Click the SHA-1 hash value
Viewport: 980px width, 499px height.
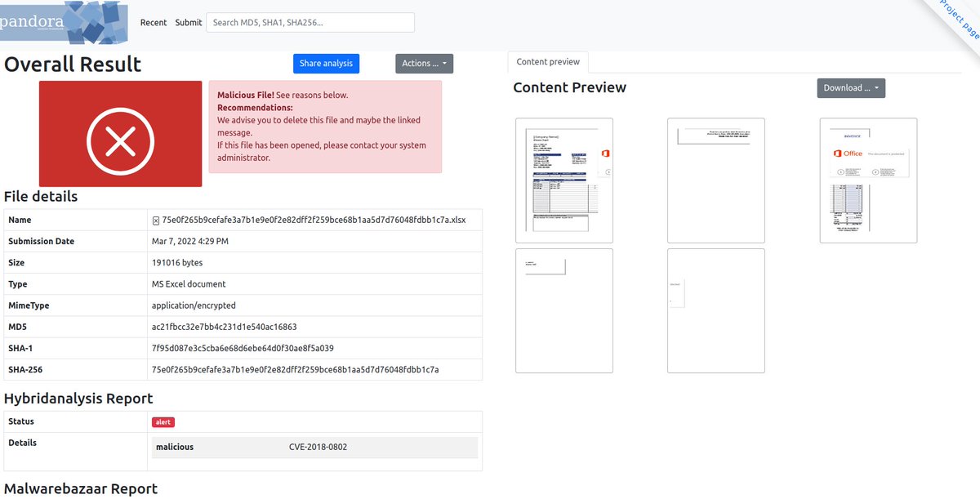(243, 348)
